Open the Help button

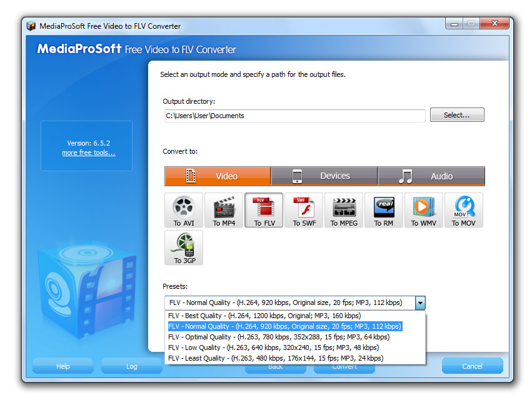pyautogui.click(x=63, y=366)
